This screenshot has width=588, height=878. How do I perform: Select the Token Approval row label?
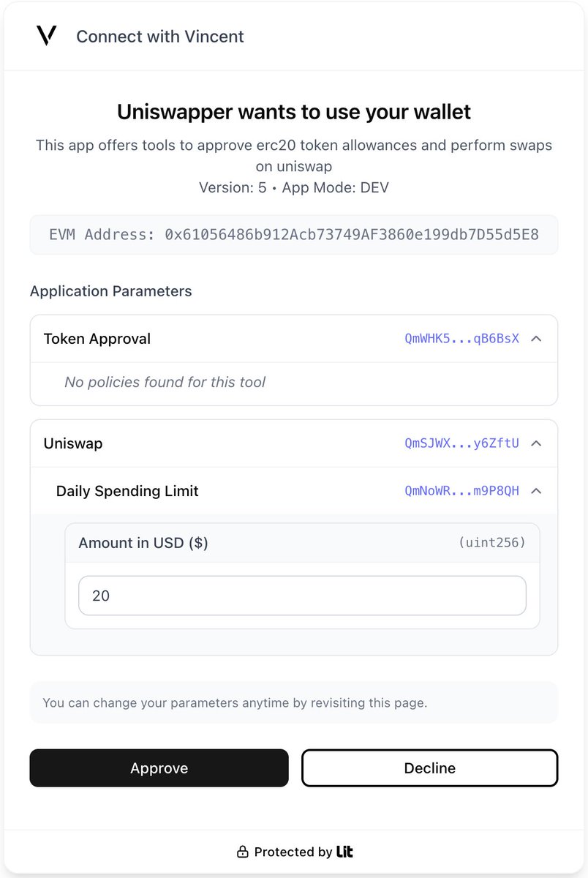tap(97, 339)
